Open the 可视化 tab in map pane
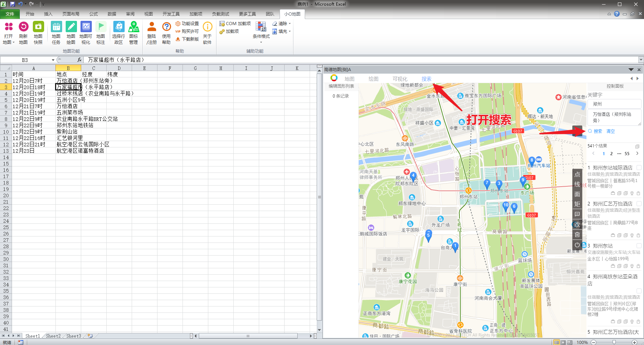Image resolution: width=644 pixels, height=345 pixels. coord(400,79)
